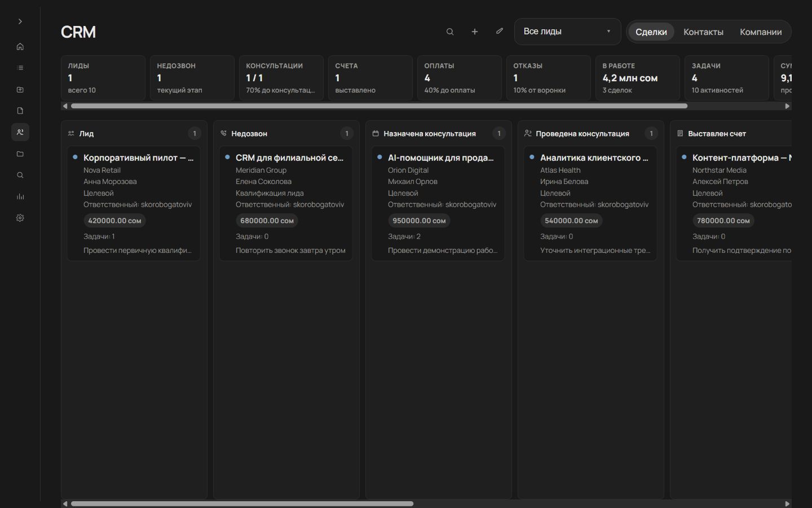Switch to the Контакты tab

click(703, 32)
